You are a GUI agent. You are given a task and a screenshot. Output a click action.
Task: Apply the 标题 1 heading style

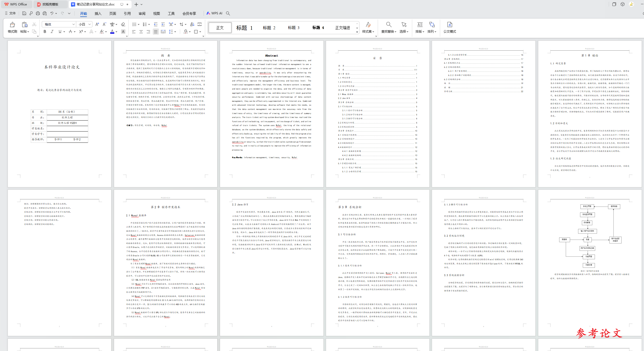[244, 28]
